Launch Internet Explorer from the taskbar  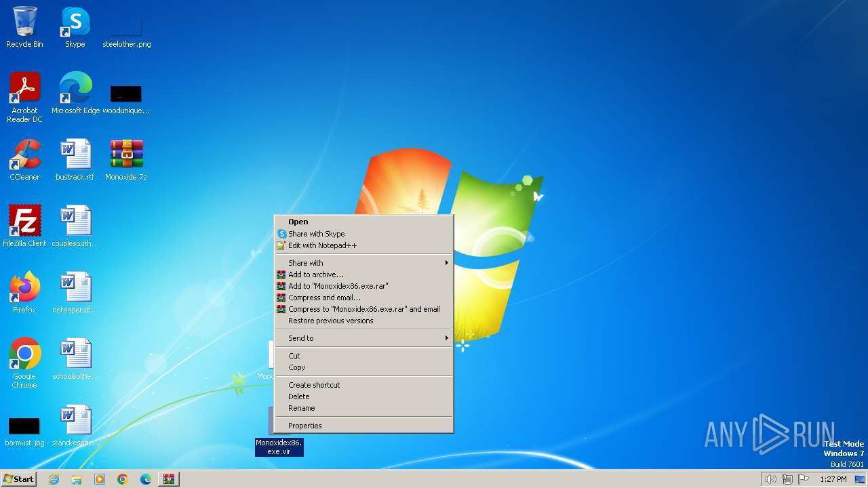(x=54, y=479)
